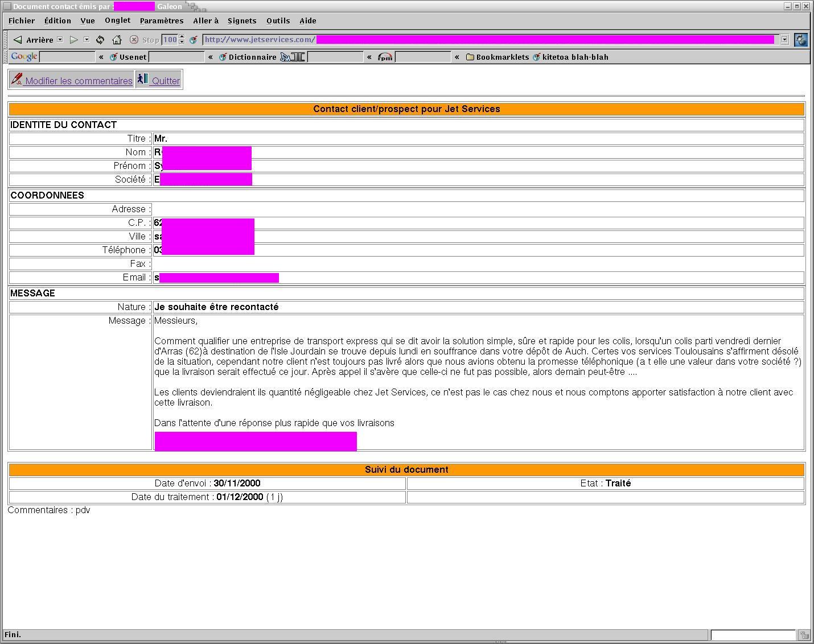Screen dimensions: 814x644
Task: Focus the Google search field
Action: [67, 57]
